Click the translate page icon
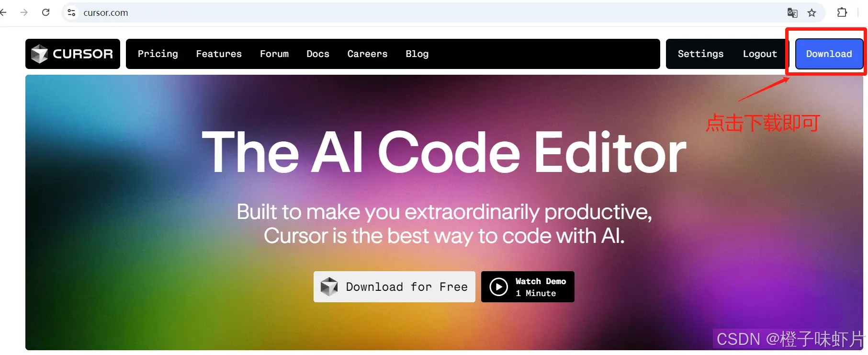This screenshot has height=355, width=868. click(x=792, y=13)
